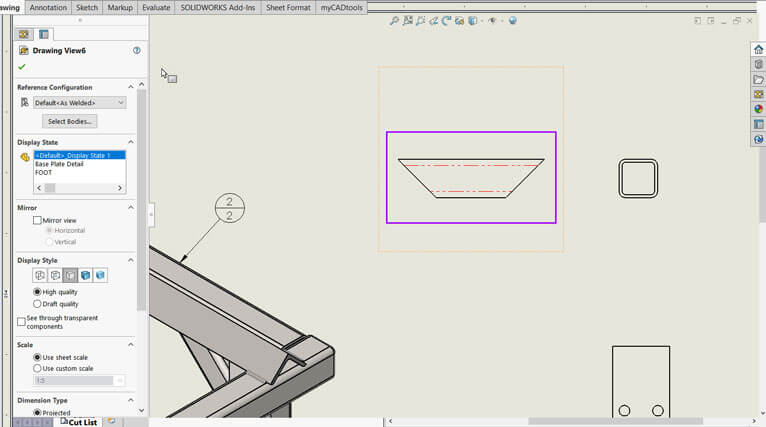Screen dimensions: 766x427
Task: Collapse the Display Style section
Action: [x=130, y=260]
